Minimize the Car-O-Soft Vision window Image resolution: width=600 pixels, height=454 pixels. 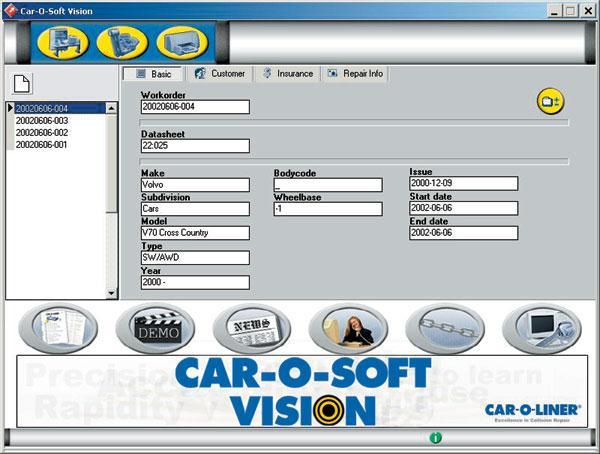(x=554, y=11)
